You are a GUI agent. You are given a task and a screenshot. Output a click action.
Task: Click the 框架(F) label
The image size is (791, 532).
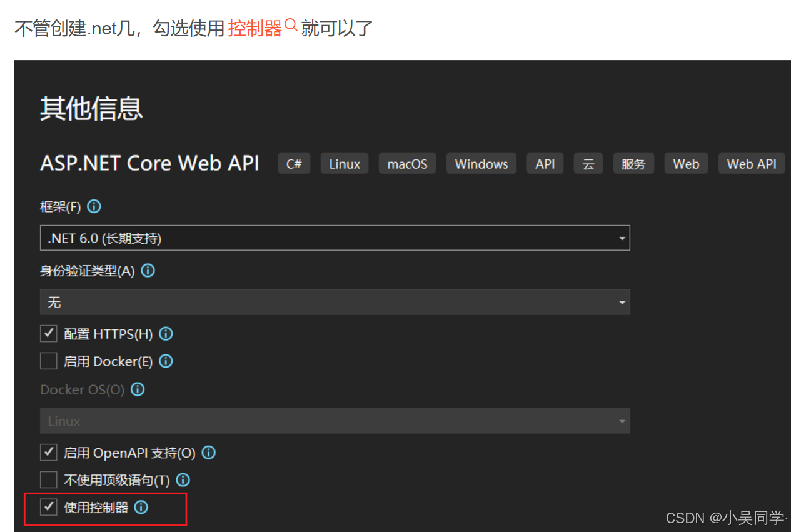coord(61,207)
